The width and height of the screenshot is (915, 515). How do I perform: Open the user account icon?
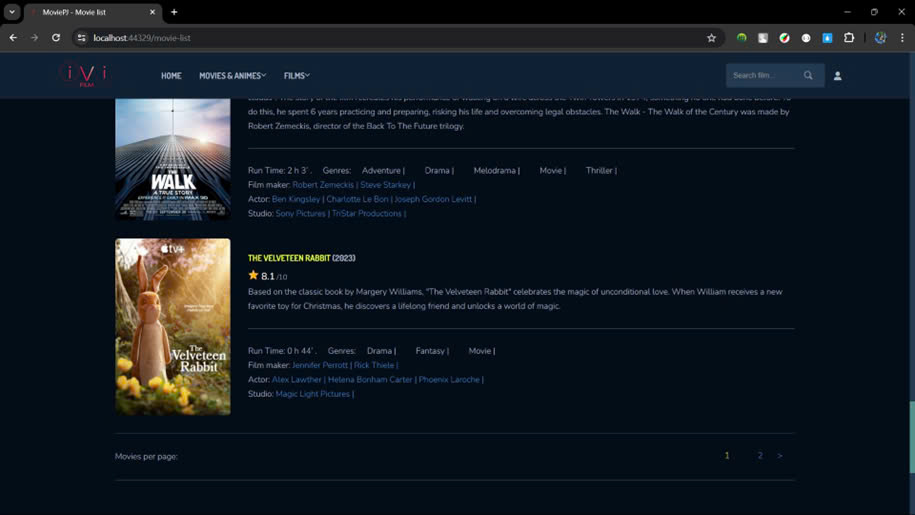click(837, 76)
